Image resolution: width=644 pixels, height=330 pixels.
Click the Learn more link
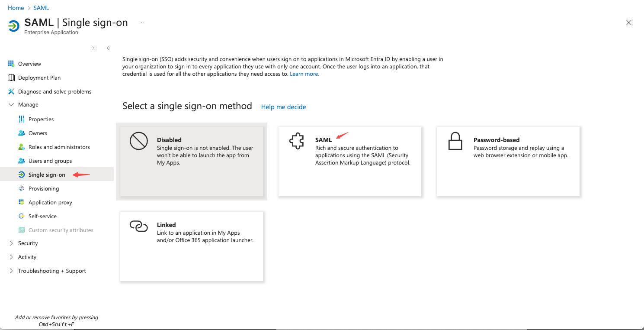coord(304,74)
